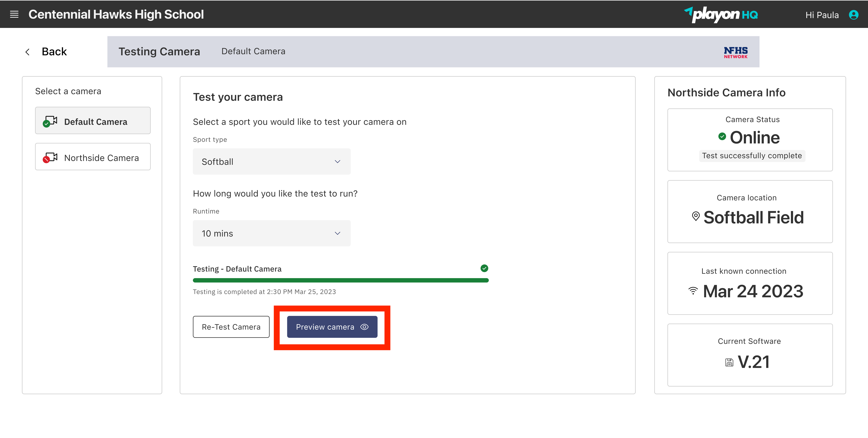This screenshot has width=868, height=438.
Task: Click the Centennial Hawks High School title
Action: pyautogui.click(x=116, y=15)
